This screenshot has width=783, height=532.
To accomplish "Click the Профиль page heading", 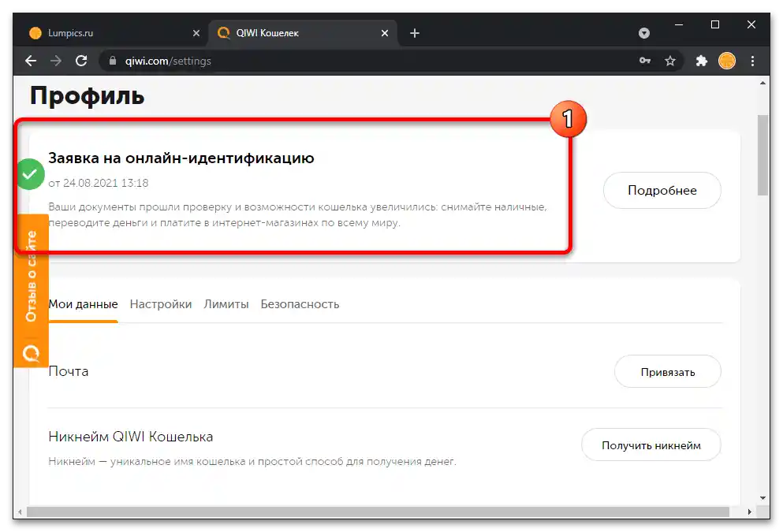I will (88, 95).
